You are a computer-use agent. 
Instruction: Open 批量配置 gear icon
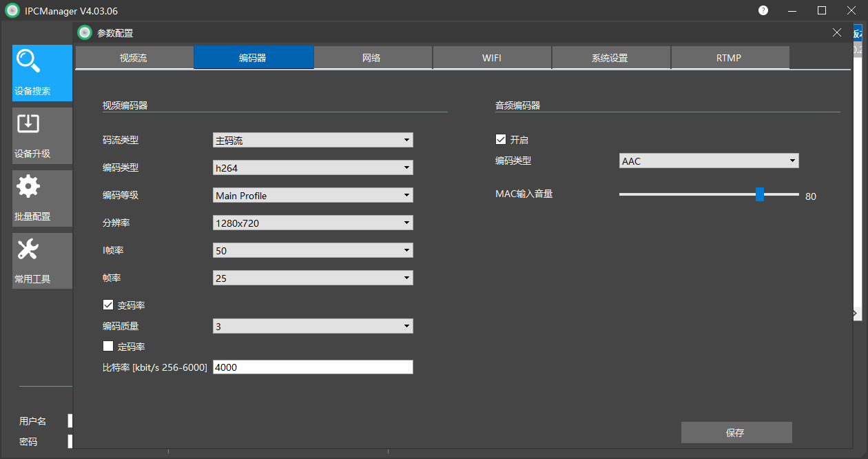pyautogui.click(x=28, y=187)
